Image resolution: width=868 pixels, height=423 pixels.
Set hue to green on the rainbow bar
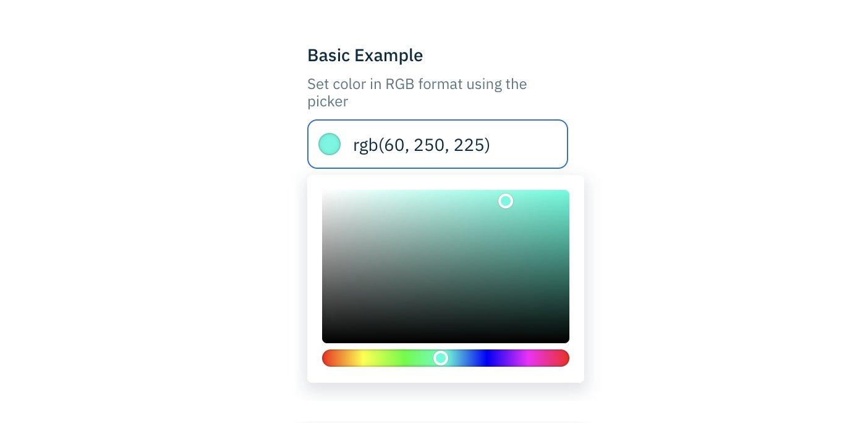(x=404, y=358)
